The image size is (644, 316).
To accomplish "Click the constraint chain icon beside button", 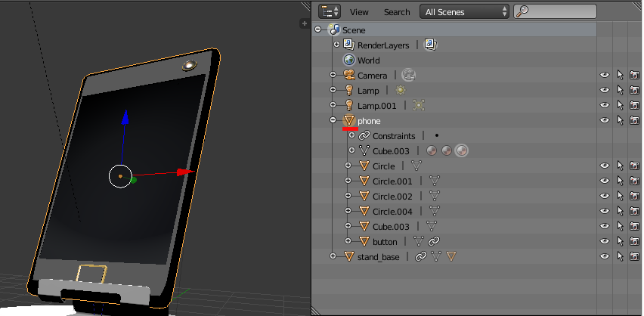I will (x=434, y=241).
